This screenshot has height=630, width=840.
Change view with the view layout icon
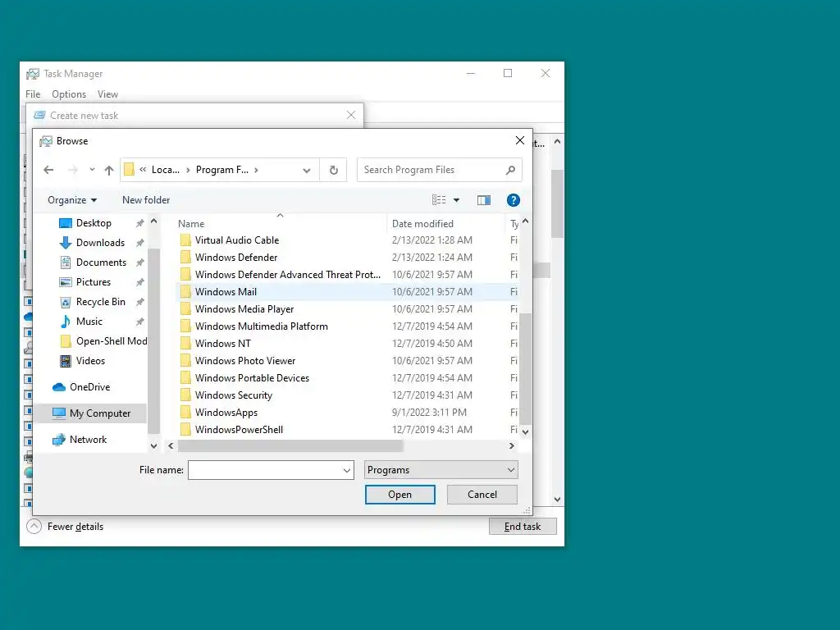(x=439, y=200)
